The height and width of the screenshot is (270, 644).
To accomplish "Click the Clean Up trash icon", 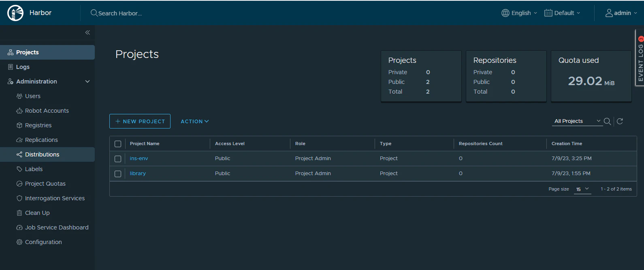I will coord(19,213).
